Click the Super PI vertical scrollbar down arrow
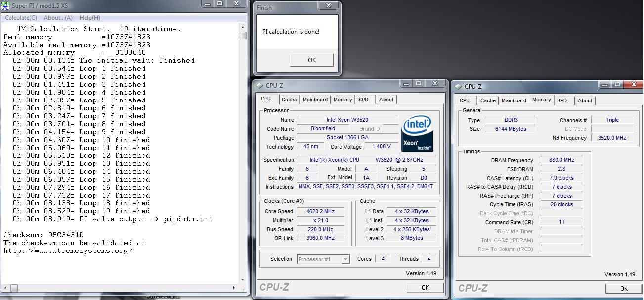 point(243,280)
